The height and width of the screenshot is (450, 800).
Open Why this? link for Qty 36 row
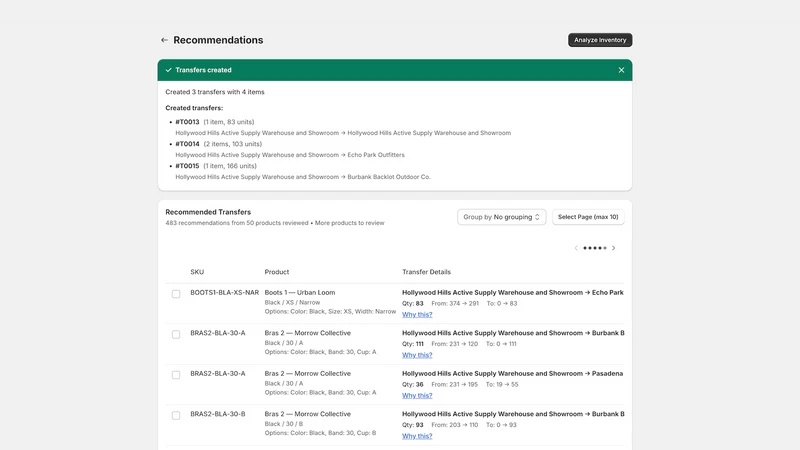[x=417, y=395]
